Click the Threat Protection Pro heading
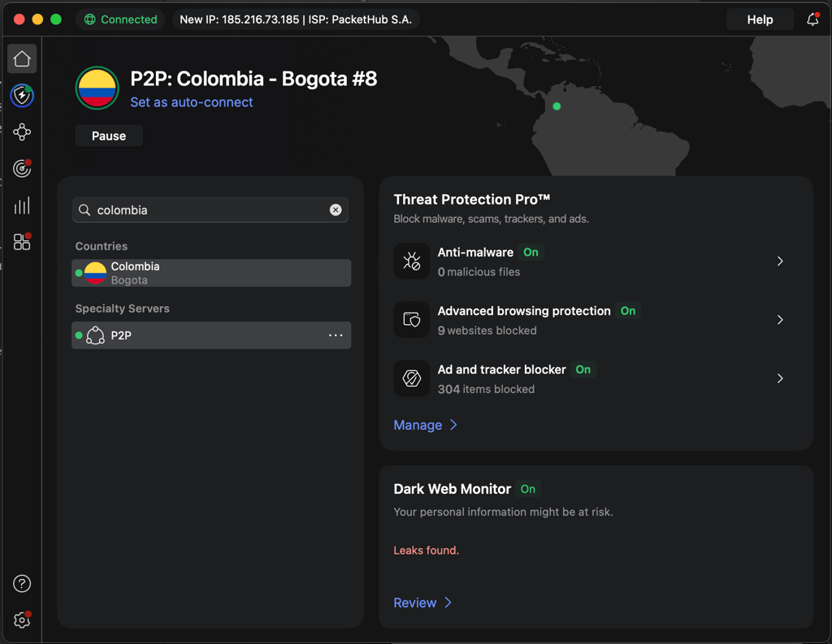832x644 pixels. coord(472,200)
